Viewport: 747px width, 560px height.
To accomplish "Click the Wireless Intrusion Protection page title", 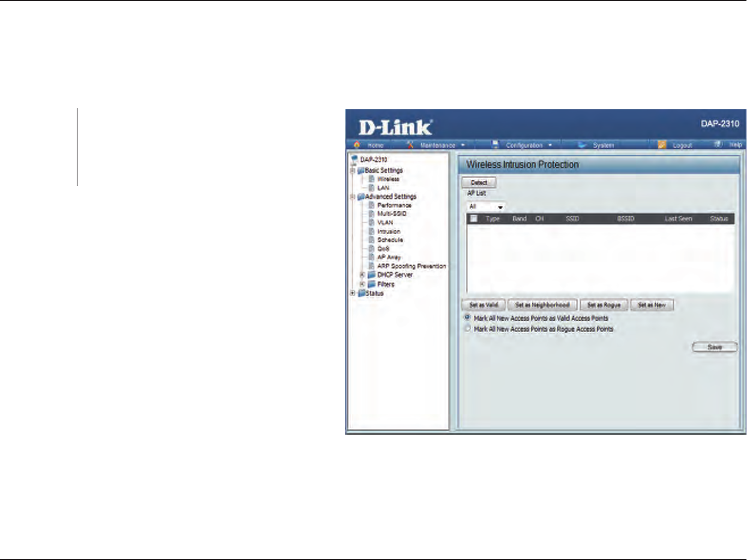I will 523,164.
